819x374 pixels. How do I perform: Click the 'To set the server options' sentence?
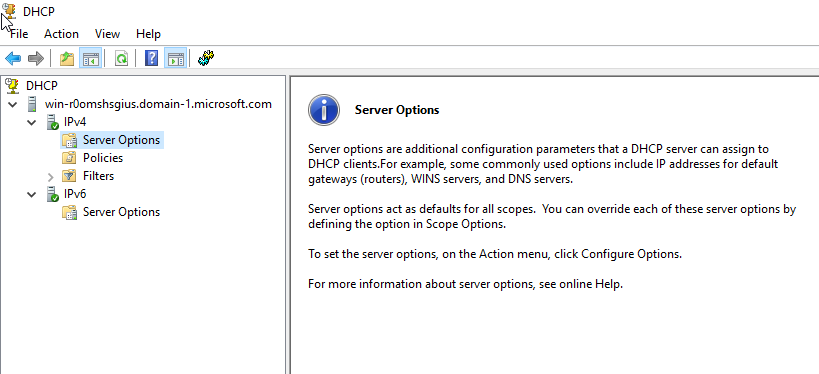pyautogui.click(x=495, y=255)
